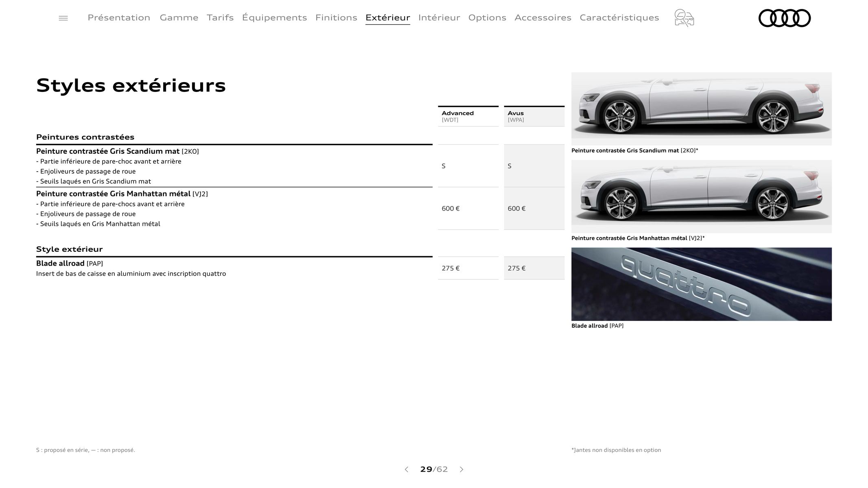Click the Advanced [WDT] column header
The image size is (868, 488).
coord(468,116)
